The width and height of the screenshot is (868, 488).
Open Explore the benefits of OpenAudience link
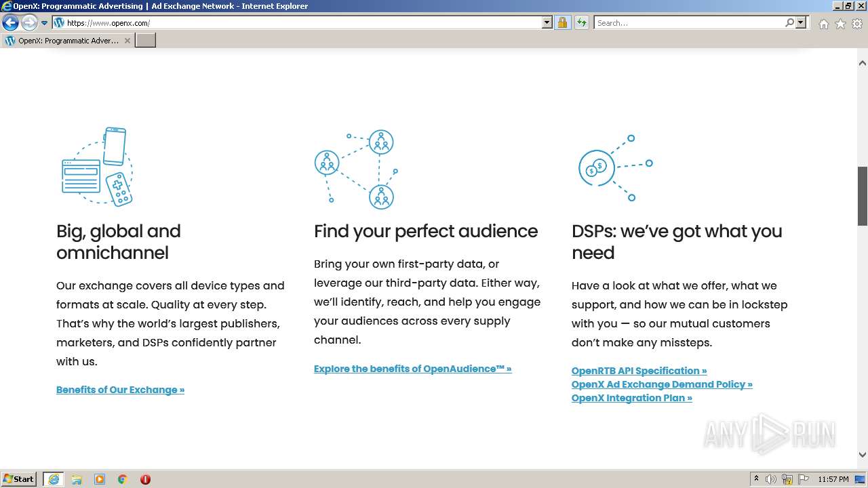tap(412, 369)
